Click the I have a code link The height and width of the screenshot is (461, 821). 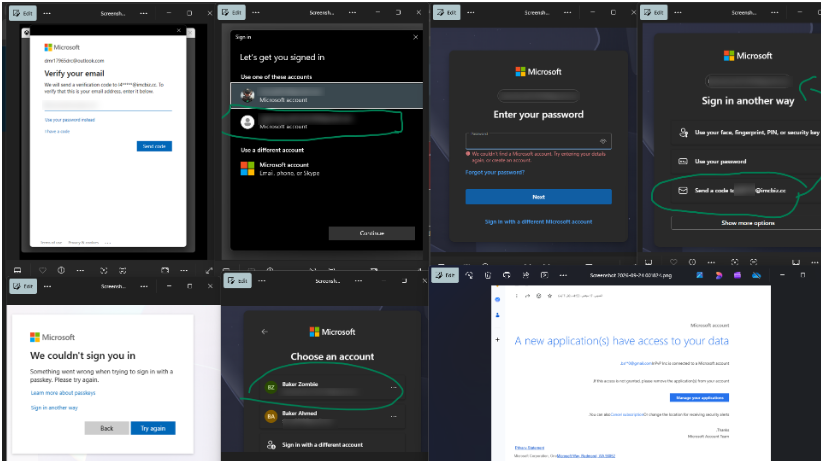pos(57,131)
